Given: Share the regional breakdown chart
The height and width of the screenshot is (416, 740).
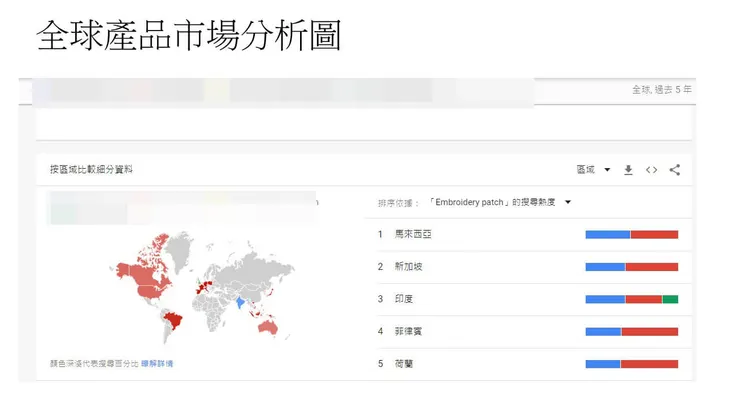Looking at the screenshot, I should [x=675, y=170].
